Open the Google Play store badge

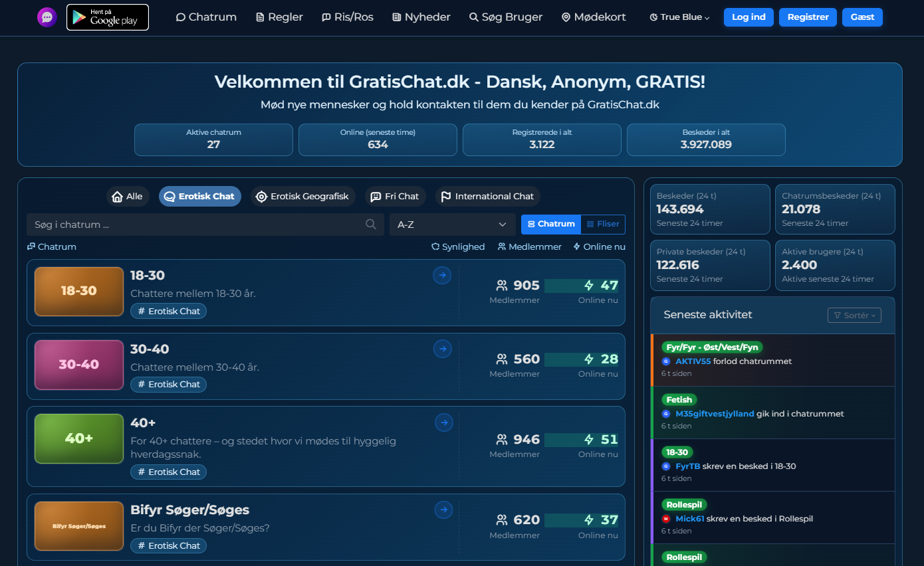point(108,17)
